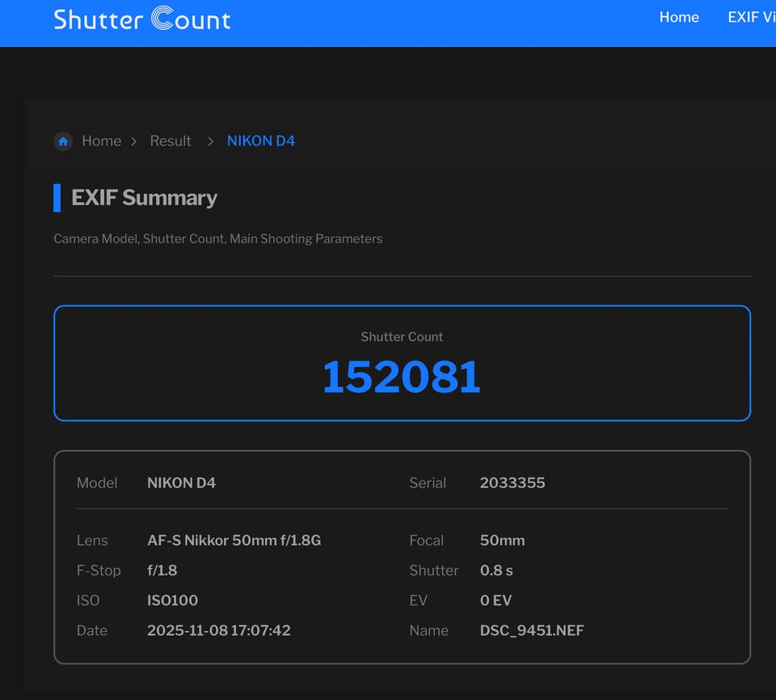Screen dimensions: 776x700
Task: Select the shutter count number 152081
Action: (x=402, y=377)
